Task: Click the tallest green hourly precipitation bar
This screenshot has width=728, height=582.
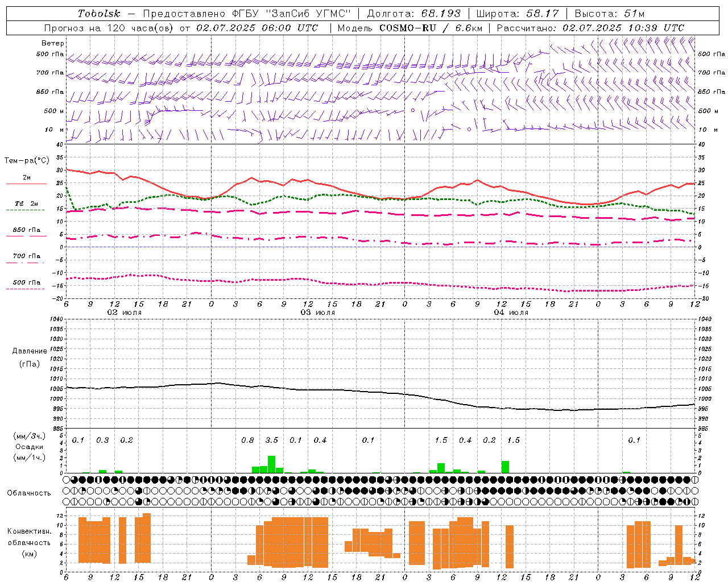Action: pos(271,464)
